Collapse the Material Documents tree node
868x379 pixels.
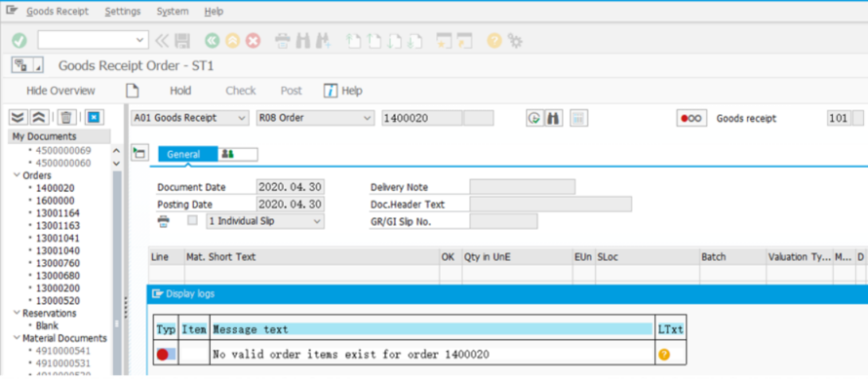point(16,338)
